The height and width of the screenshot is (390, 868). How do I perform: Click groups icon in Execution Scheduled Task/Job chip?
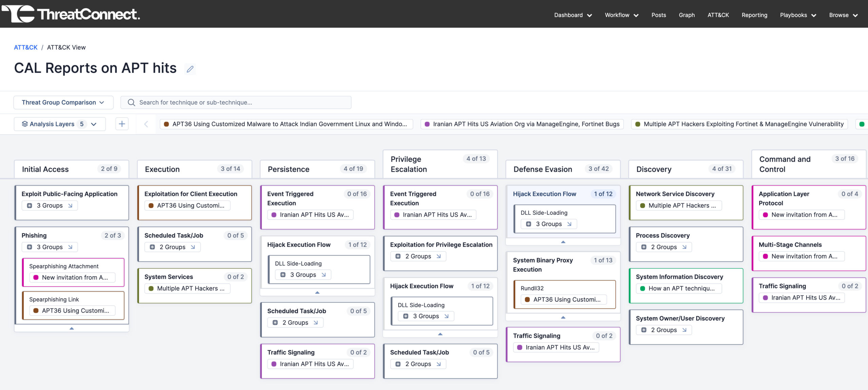tap(152, 247)
